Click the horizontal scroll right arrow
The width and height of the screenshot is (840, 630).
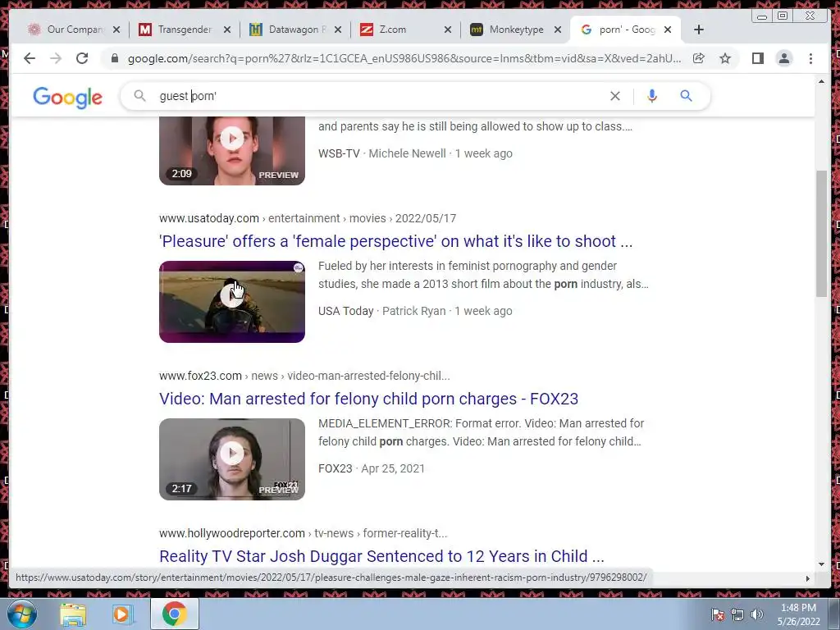pyautogui.click(x=807, y=578)
